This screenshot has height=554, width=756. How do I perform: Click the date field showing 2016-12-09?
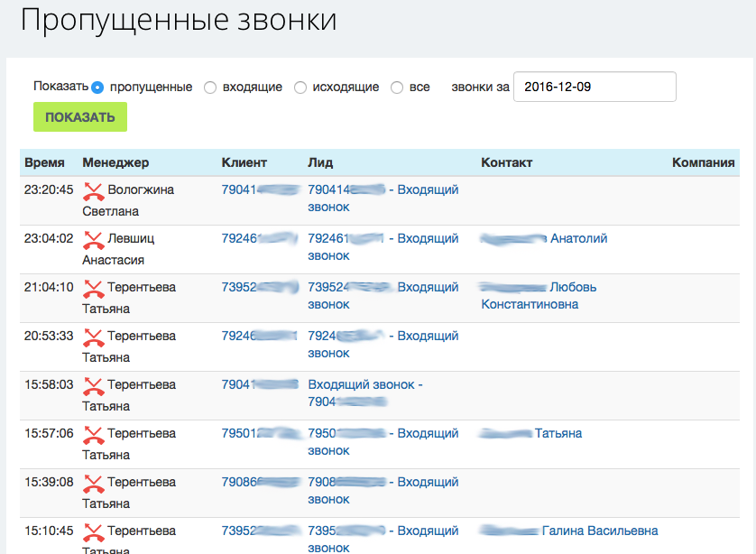click(x=594, y=87)
